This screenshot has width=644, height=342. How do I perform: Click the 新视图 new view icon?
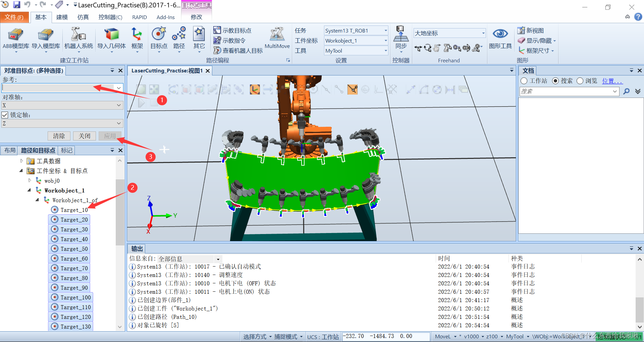[521, 30]
